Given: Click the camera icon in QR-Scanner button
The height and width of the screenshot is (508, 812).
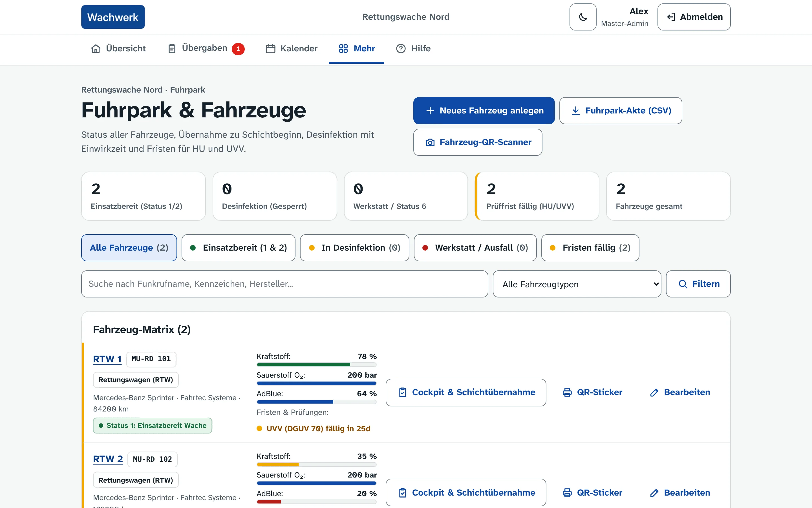Looking at the screenshot, I should [430, 143].
